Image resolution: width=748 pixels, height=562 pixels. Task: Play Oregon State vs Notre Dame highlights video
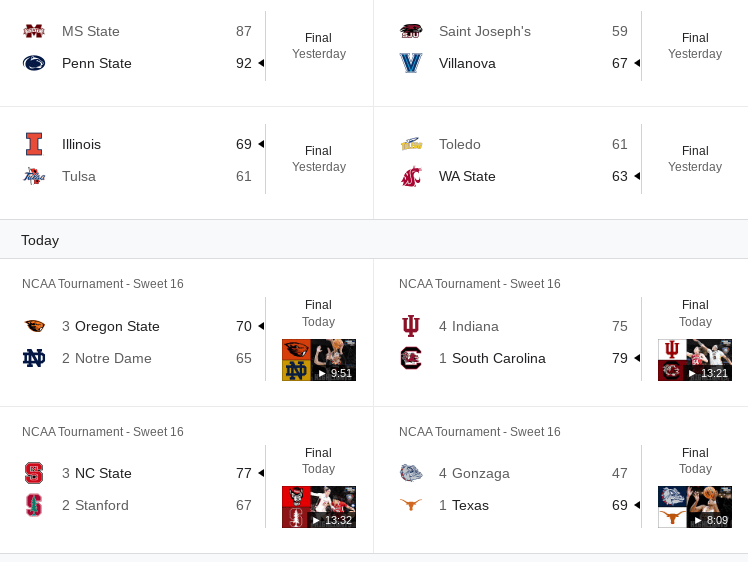[x=319, y=360]
